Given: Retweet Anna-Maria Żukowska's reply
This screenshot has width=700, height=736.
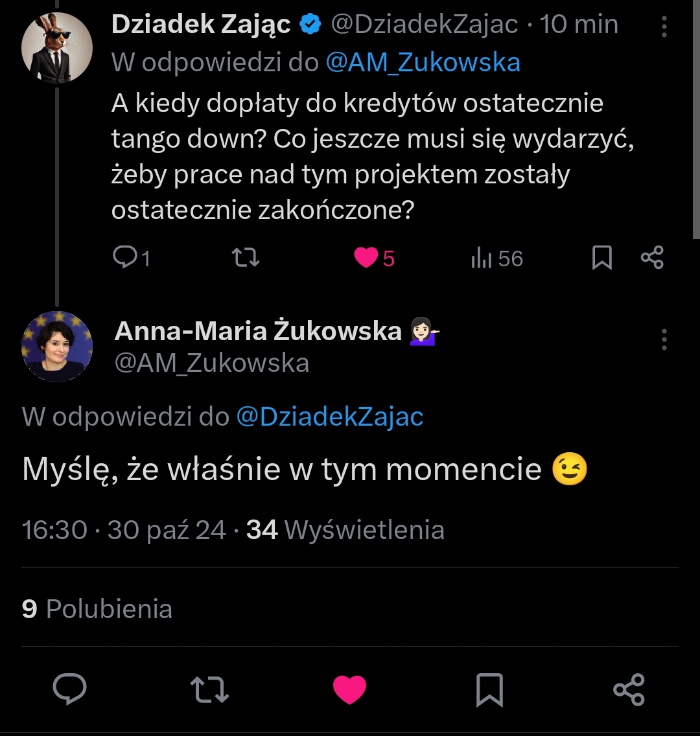Looking at the screenshot, I should point(211,689).
